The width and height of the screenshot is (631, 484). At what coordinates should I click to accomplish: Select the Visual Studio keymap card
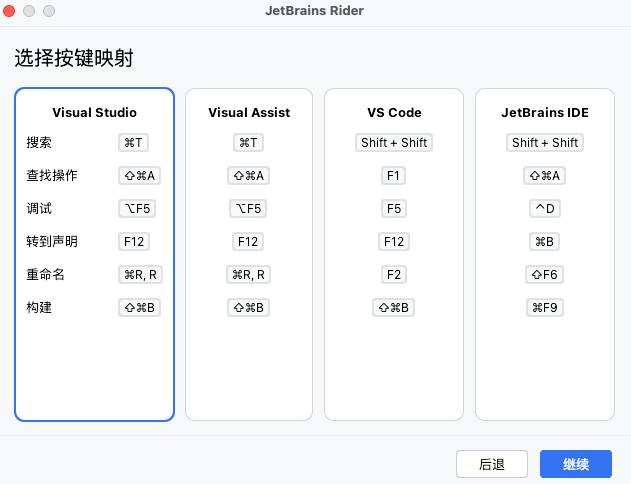point(95,254)
